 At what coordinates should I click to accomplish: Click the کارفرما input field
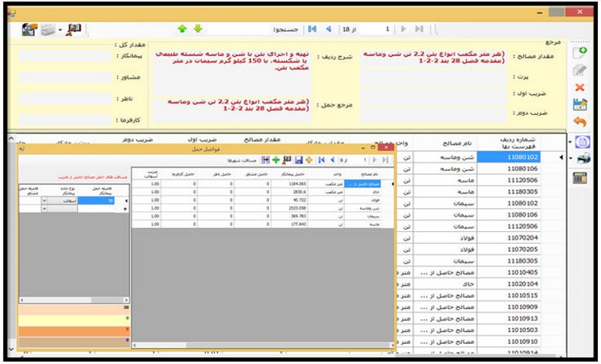click(x=65, y=120)
